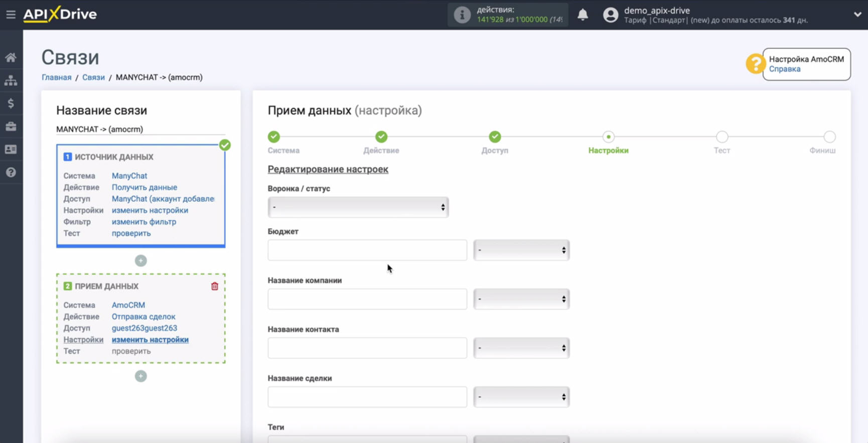
Task: Go to the Финиш step
Action: click(x=829, y=136)
